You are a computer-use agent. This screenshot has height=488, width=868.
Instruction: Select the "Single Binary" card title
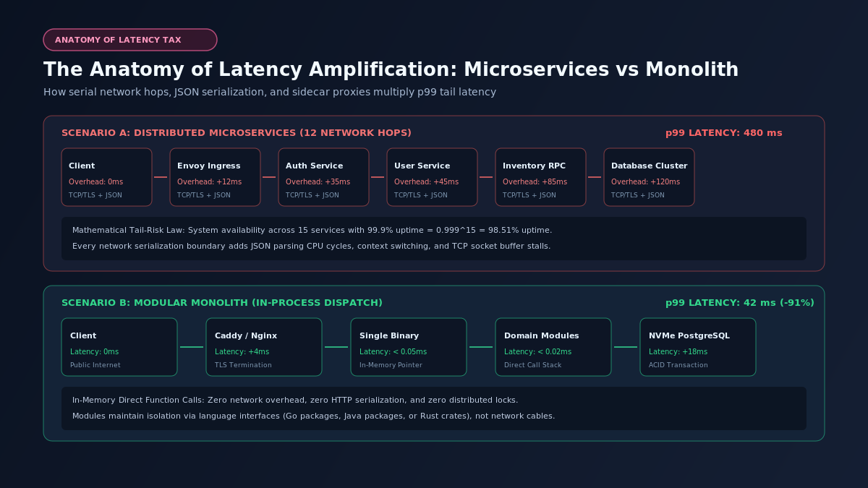pos(389,336)
